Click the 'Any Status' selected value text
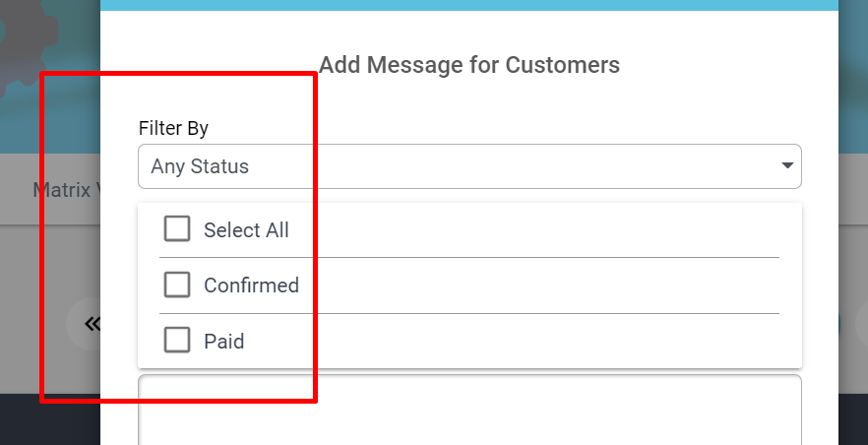 tap(200, 166)
